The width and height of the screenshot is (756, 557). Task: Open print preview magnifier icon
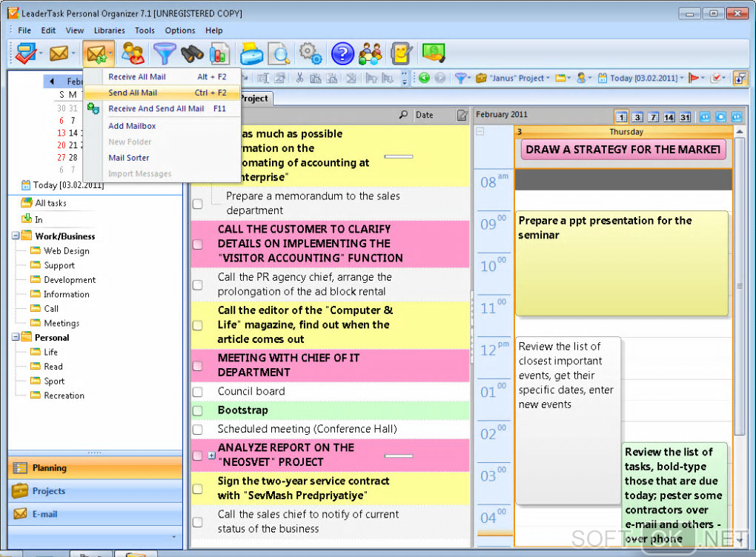279,53
